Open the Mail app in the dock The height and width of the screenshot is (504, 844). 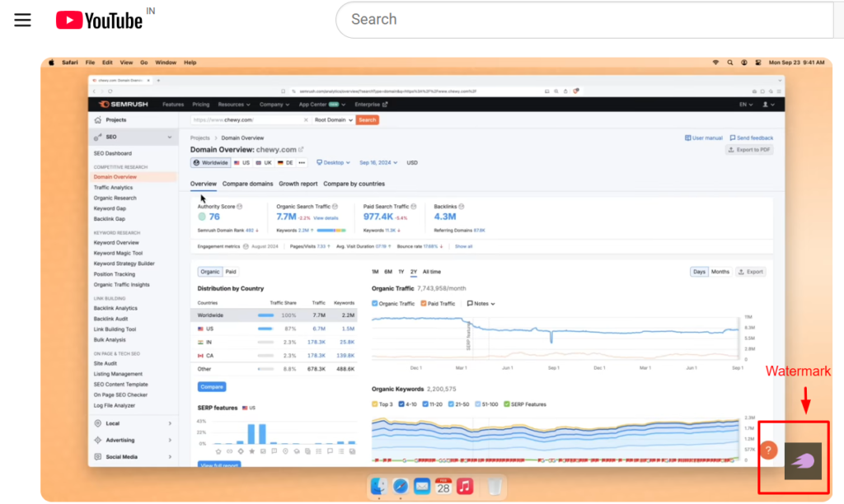click(x=422, y=487)
